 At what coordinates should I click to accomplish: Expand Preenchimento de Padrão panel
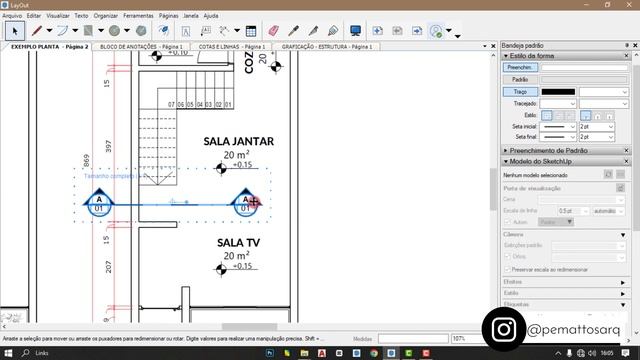click(x=506, y=151)
